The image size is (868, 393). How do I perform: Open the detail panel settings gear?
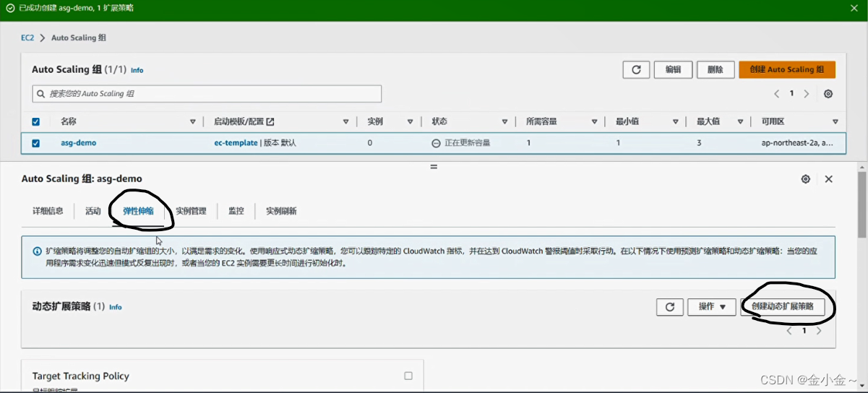806,179
